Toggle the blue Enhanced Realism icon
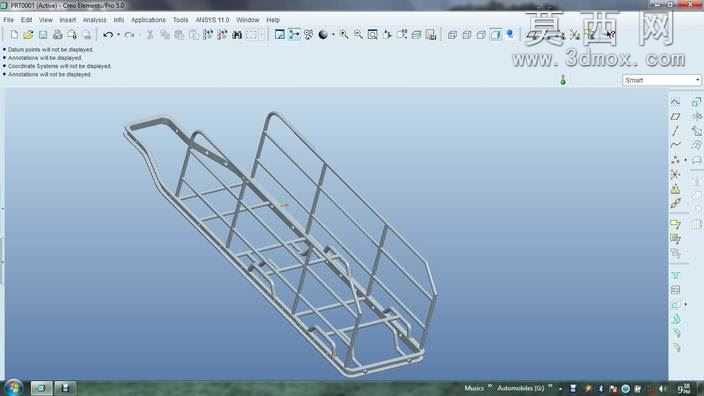704x396 pixels. point(510,34)
